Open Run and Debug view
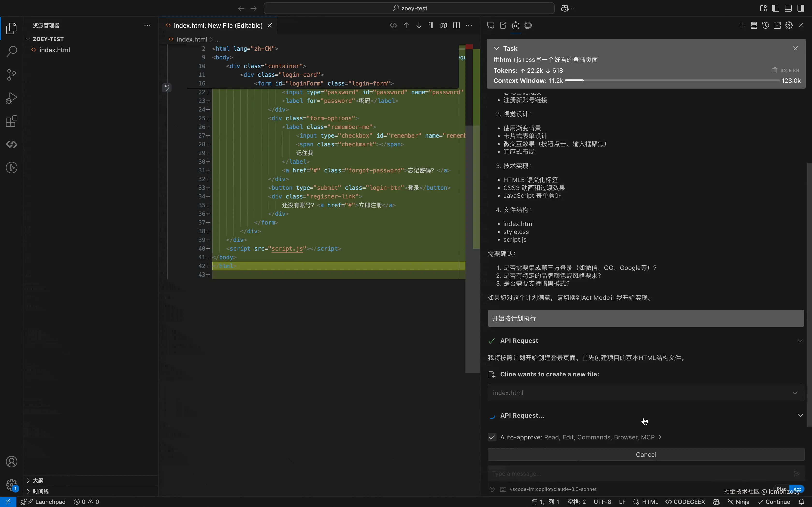 tap(11, 98)
